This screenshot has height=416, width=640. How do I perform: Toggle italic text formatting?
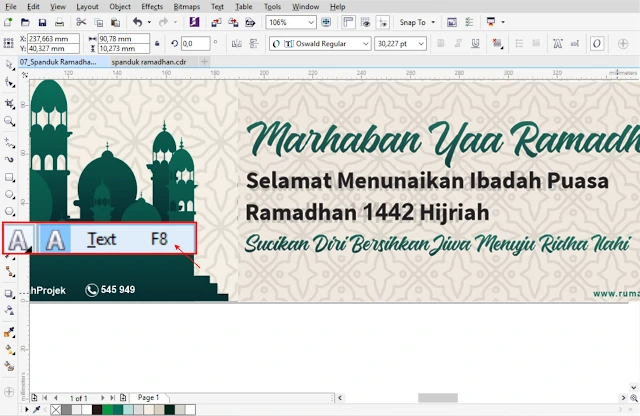pos(458,43)
